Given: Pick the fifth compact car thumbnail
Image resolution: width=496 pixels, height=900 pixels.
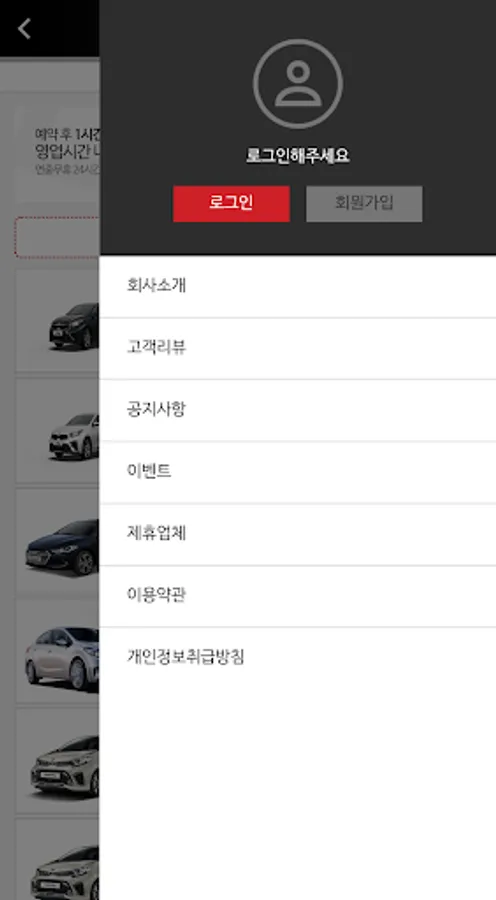Looking at the screenshot, I should click(64, 766).
